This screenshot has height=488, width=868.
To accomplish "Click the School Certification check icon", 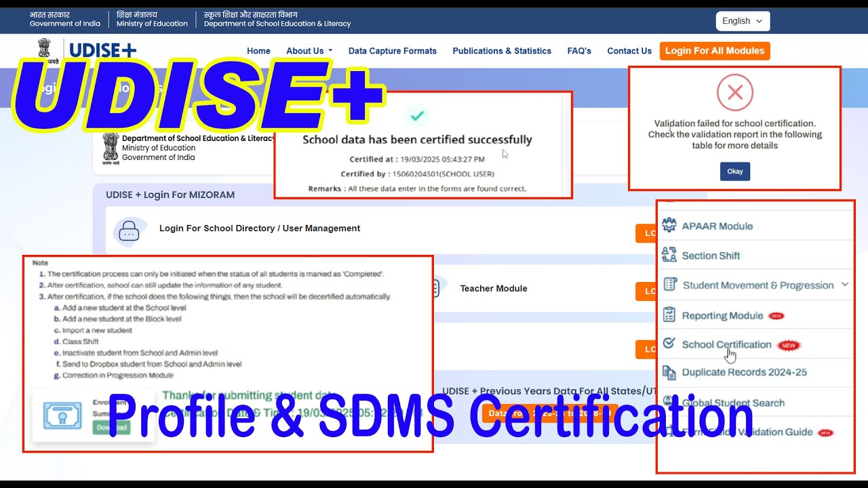I will [669, 344].
